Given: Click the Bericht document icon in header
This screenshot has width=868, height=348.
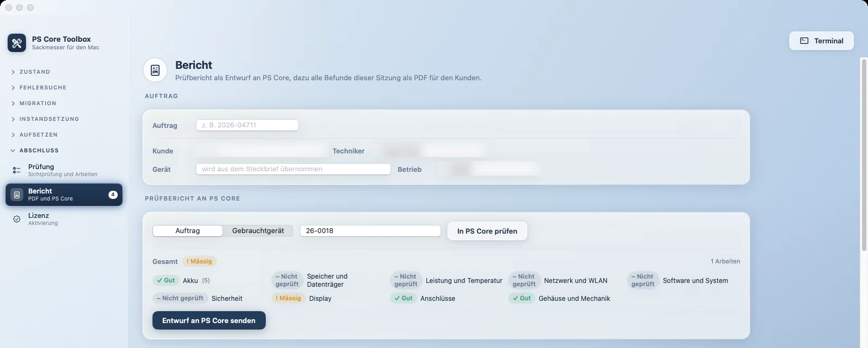Looking at the screenshot, I should [x=155, y=70].
